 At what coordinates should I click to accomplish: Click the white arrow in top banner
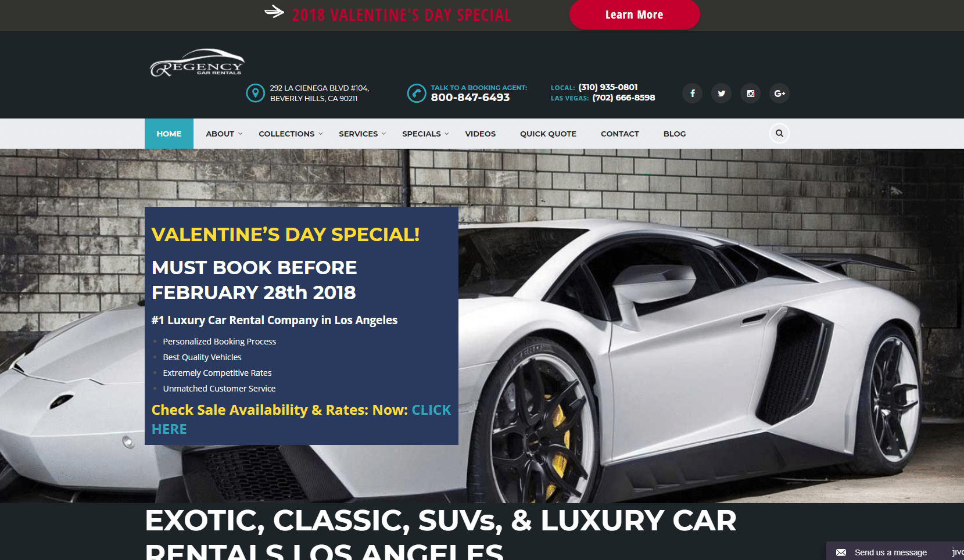(x=274, y=12)
